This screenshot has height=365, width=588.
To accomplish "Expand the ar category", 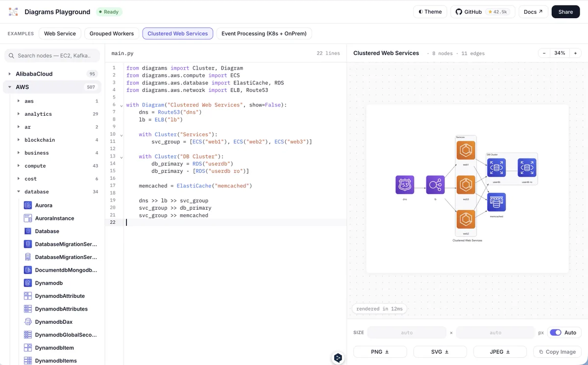I will 19,127.
